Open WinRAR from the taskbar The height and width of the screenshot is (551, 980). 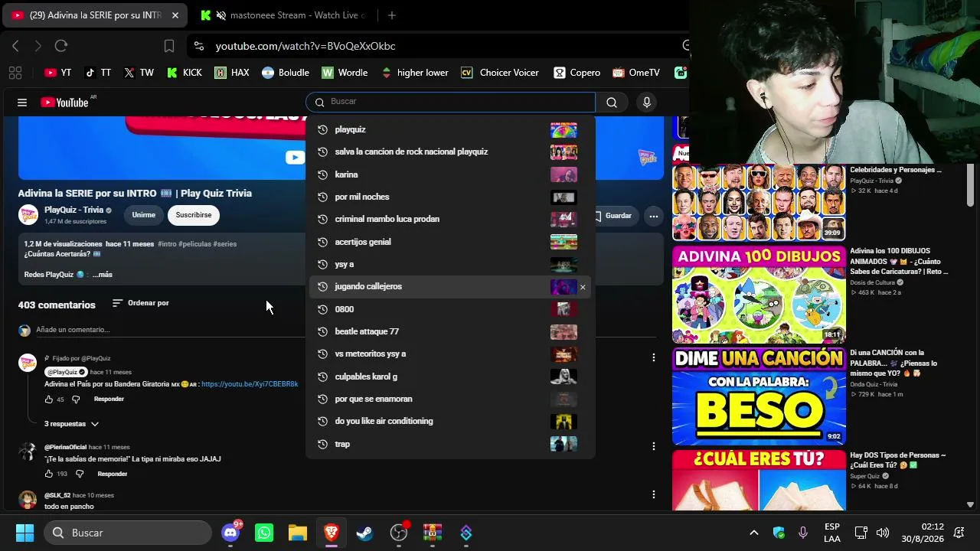[433, 533]
